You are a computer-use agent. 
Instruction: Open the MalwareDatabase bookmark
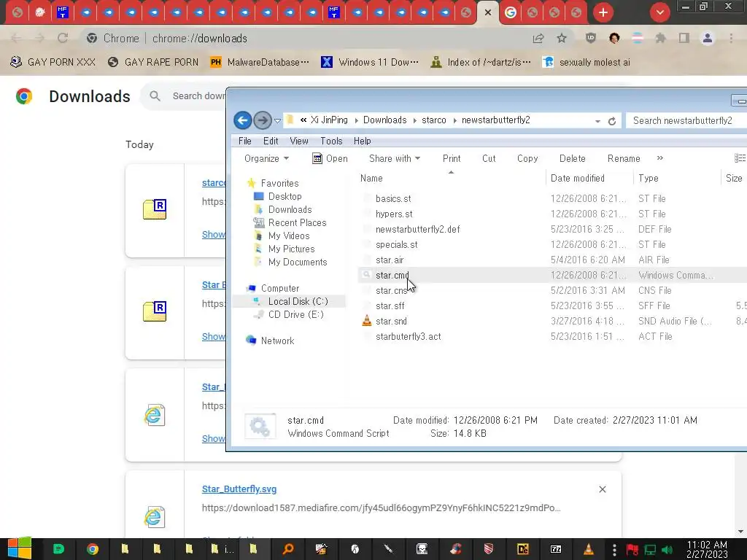(260, 62)
